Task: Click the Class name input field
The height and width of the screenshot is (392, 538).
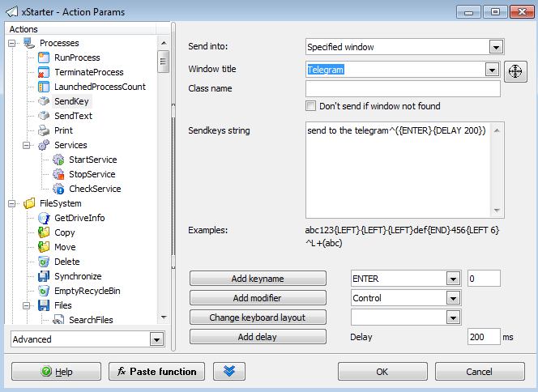Action: pyautogui.click(x=403, y=89)
